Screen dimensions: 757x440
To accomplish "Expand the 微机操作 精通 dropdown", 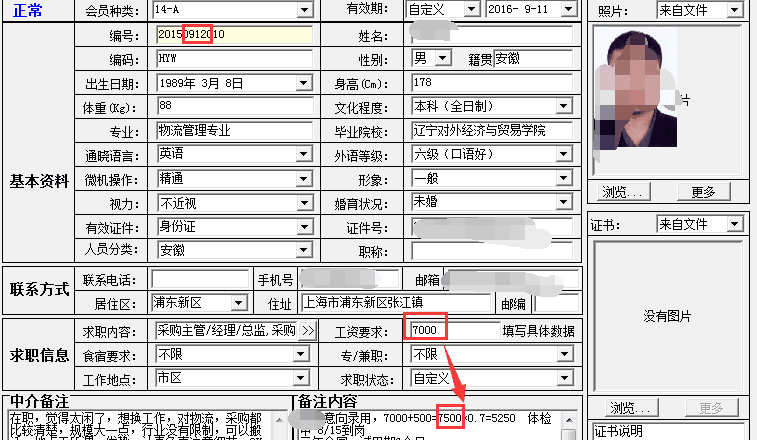I will (303, 179).
